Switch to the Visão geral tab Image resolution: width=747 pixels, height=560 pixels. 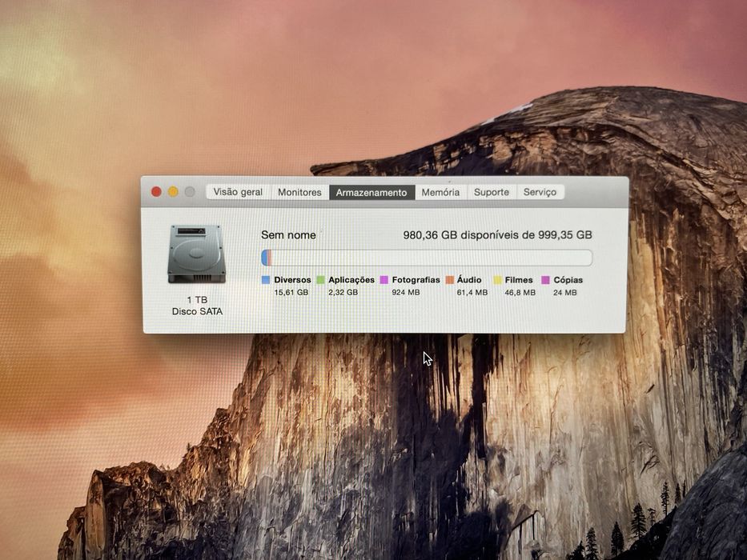(x=238, y=192)
